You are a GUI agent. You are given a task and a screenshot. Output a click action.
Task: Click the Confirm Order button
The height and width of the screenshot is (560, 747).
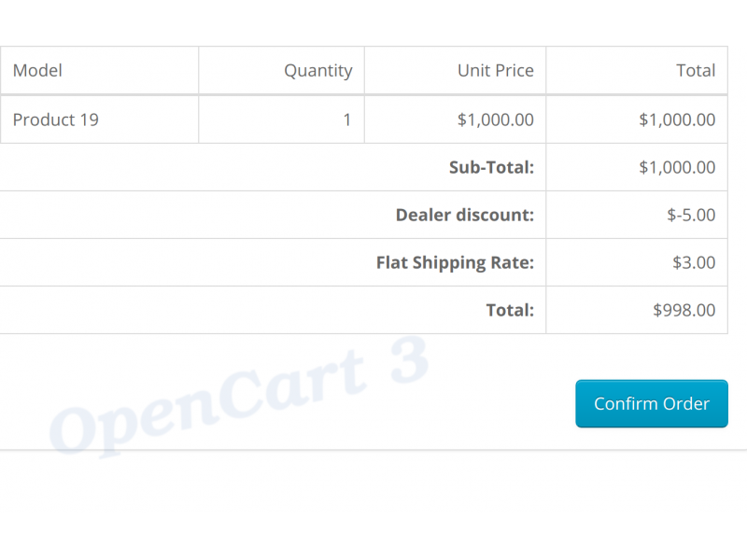(x=651, y=403)
